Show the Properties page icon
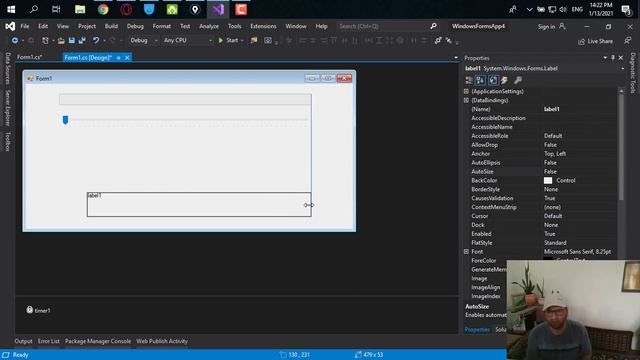This screenshot has width=640, height=360. tap(493, 80)
